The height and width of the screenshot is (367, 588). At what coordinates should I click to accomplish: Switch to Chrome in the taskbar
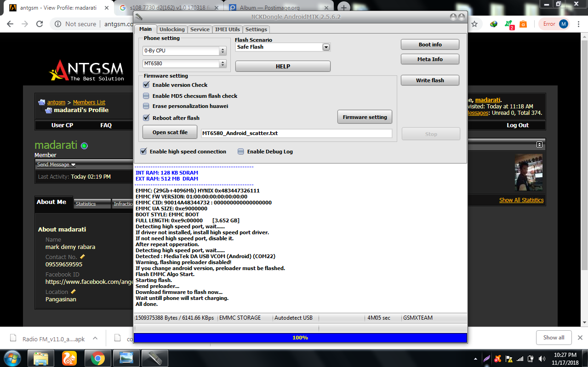pyautogui.click(x=97, y=358)
